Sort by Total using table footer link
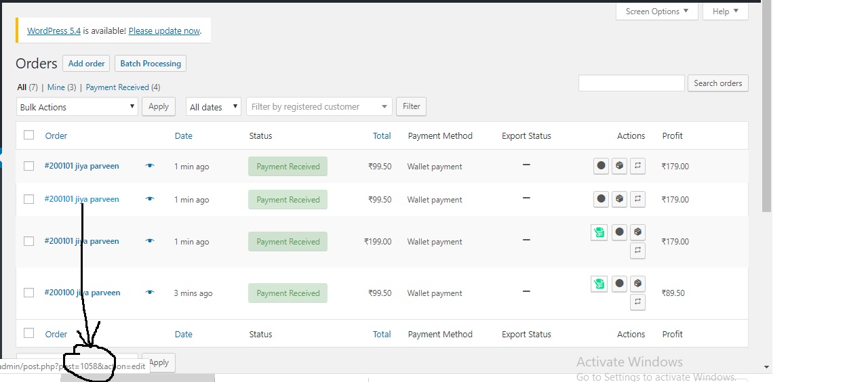The image size is (868, 382). coord(382,334)
